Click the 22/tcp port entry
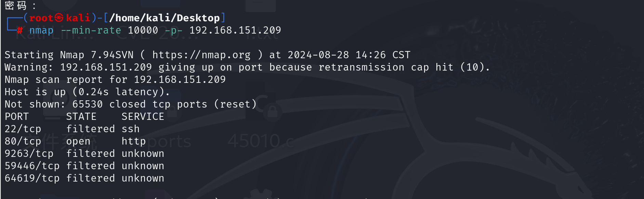Viewport: 644px width, 199px height. (23, 129)
